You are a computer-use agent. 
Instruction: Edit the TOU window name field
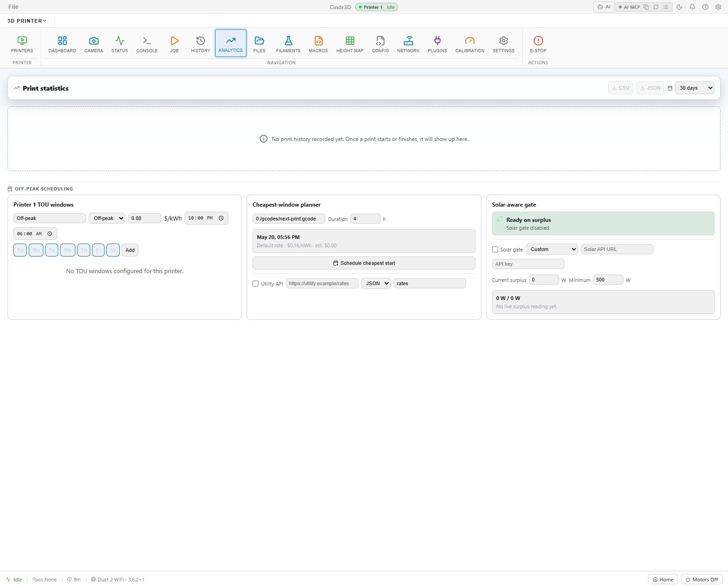coord(49,218)
